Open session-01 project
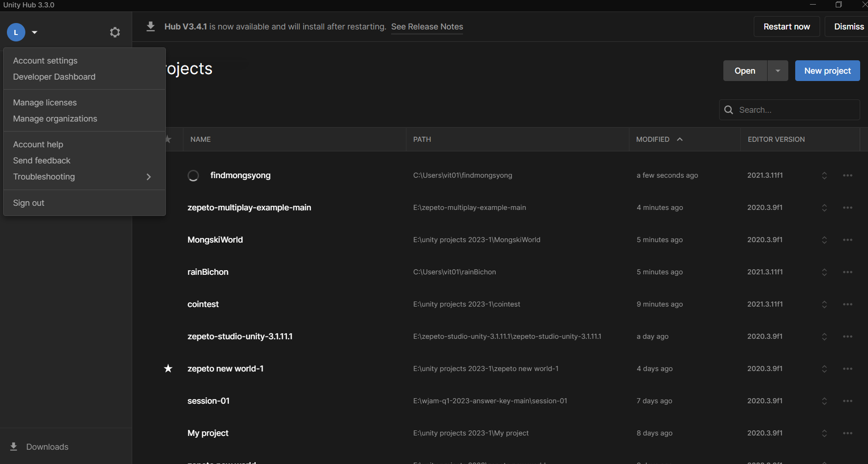This screenshot has height=464, width=868. [x=208, y=401]
